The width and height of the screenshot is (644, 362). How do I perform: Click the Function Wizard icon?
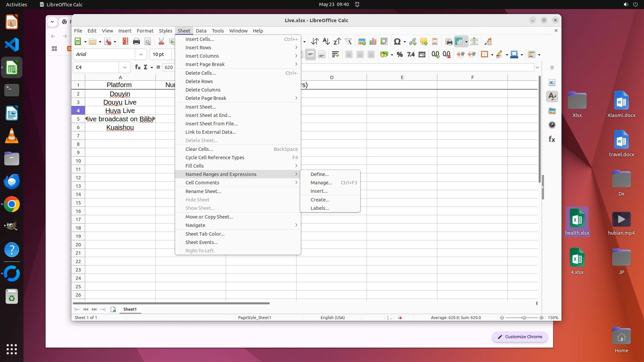click(x=138, y=67)
